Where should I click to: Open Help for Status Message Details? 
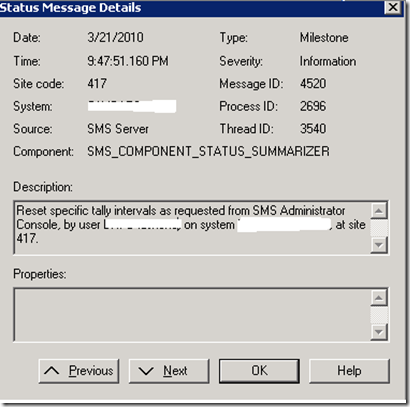(x=349, y=371)
